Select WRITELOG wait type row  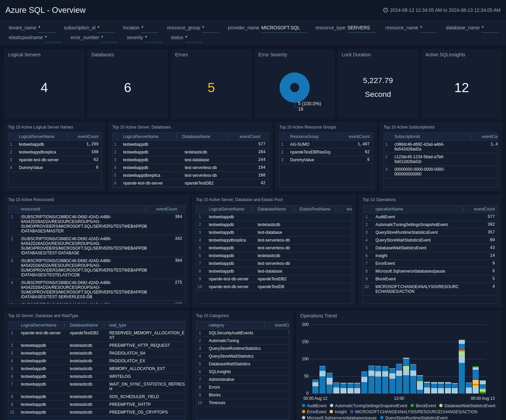pos(96,376)
